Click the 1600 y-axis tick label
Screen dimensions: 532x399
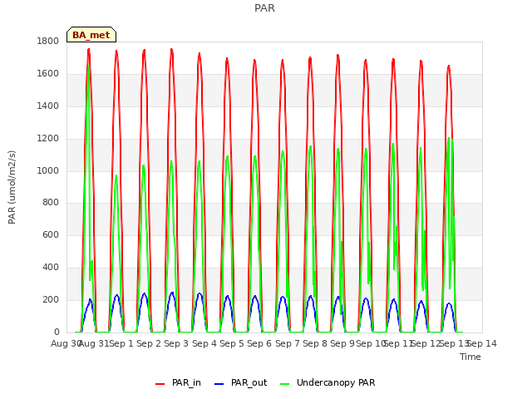pyautogui.click(x=48, y=73)
